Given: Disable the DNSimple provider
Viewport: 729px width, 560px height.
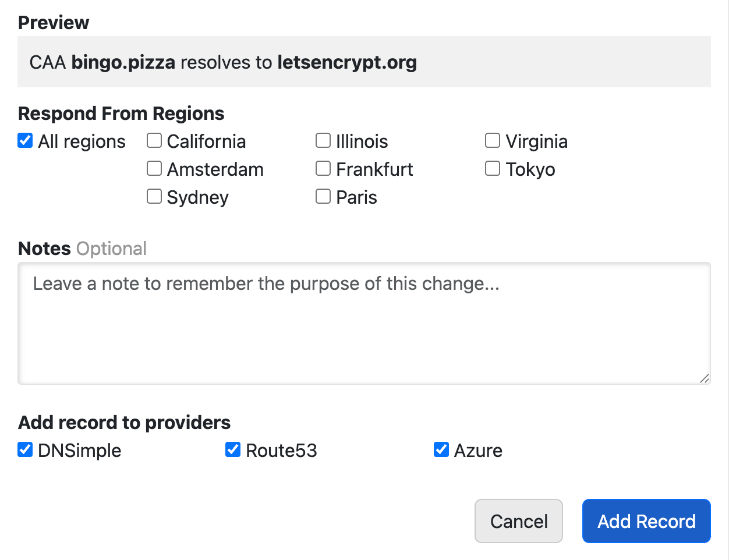Looking at the screenshot, I should (24, 449).
